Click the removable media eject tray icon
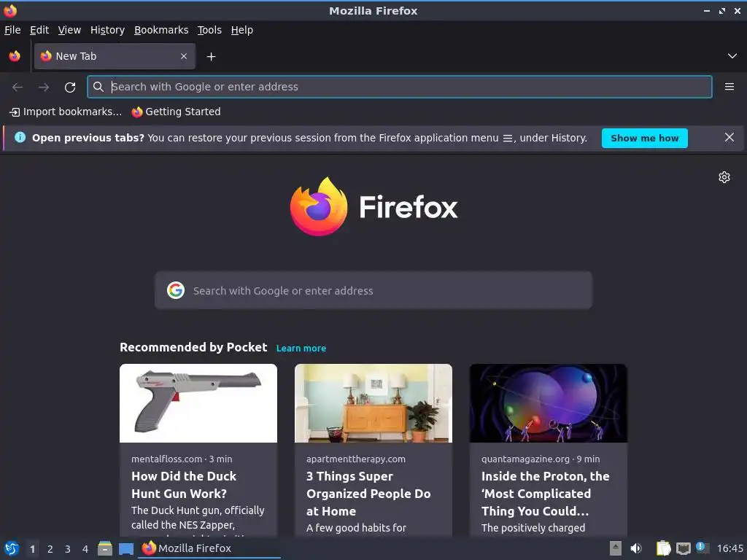747x560 pixels. pyautogui.click(x=616, y=548)
